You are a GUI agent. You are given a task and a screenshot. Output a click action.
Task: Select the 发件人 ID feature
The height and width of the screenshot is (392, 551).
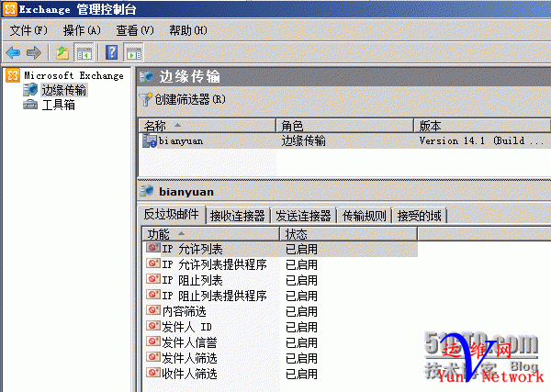(x=187, y=327)
